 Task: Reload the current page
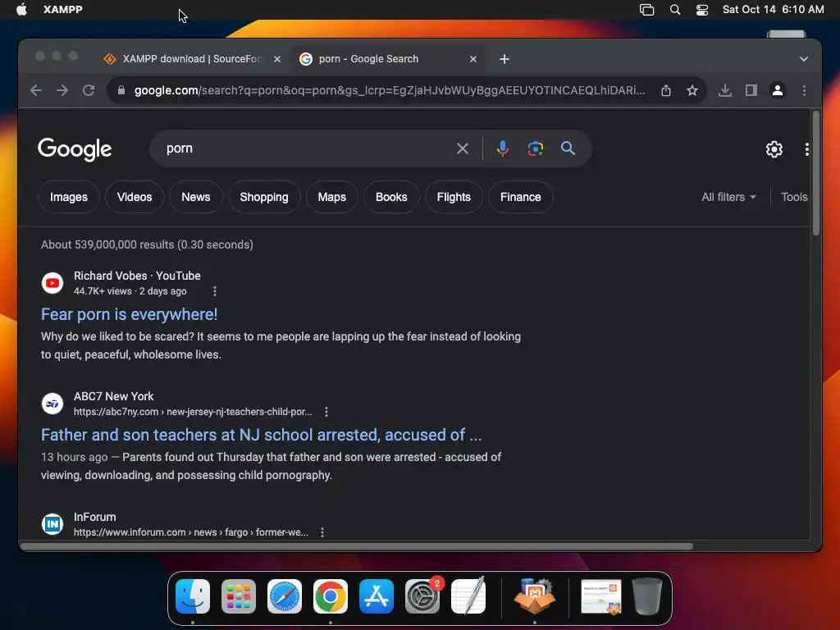pyautogui.click(x=89, y=90)
